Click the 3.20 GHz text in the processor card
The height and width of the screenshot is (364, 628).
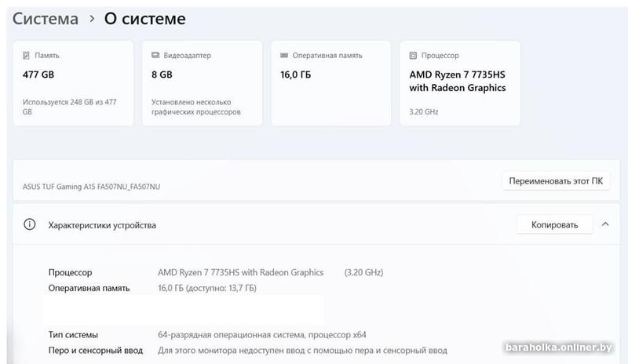tap(424, 112)
